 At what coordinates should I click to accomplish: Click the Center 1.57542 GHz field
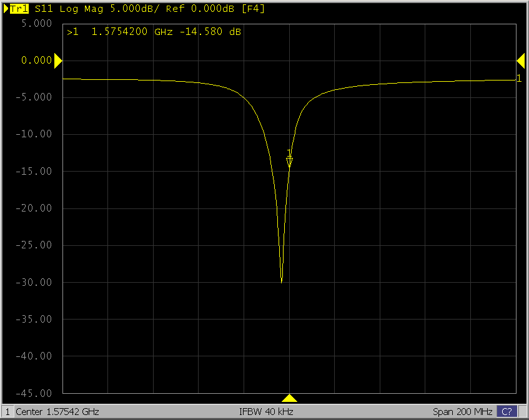coord(57,412)
